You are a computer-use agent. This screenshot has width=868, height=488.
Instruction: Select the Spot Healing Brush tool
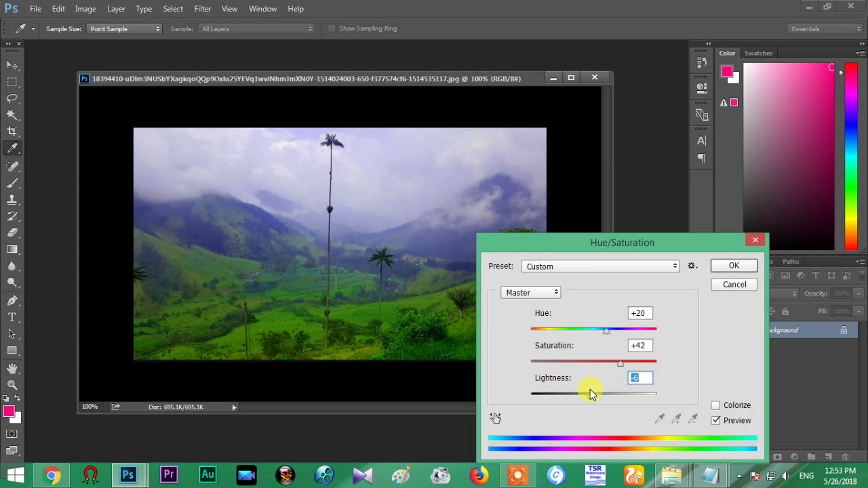pos(12,167)
